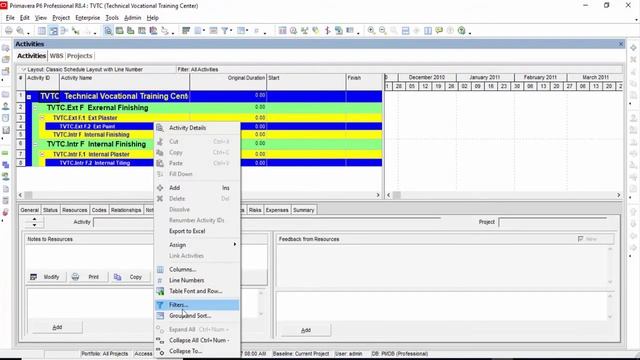Click Columns icon in context menu
Viewport: 640px width, 360px height.
[x=160, y=269]
